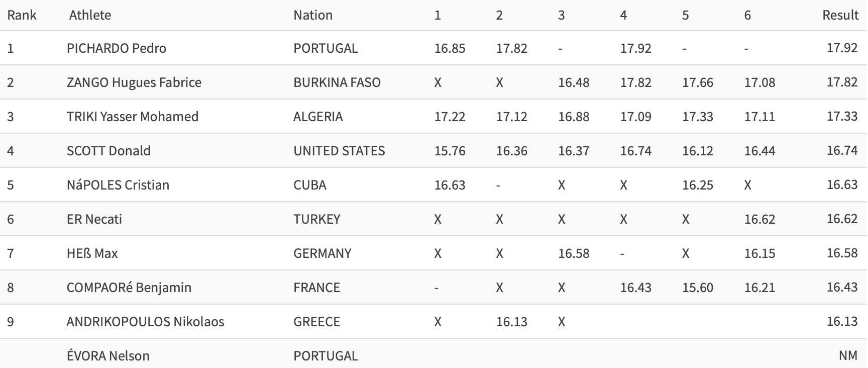Click ER Necati athlete name
Image resolution: width=868 pixels, height=368 pixels.
coord(94,219)
